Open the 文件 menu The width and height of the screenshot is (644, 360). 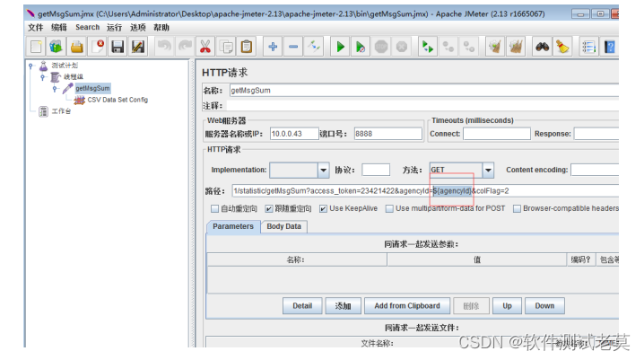click(x=35, y=28)
